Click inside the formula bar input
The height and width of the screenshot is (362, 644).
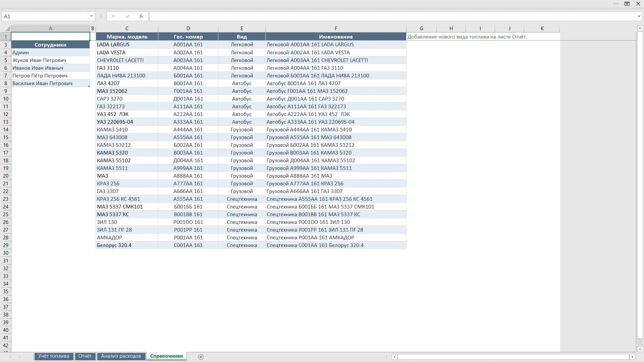pyautogui.click(x=392, y=16)
